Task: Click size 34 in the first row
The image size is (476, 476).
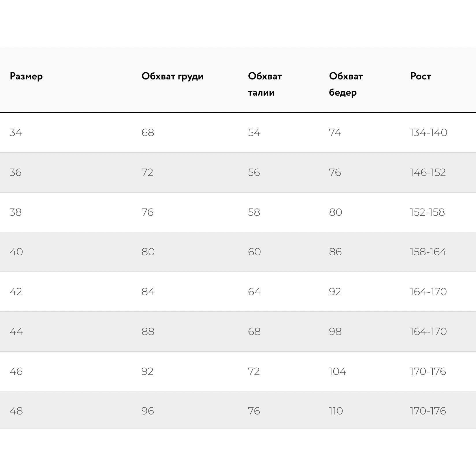Action: tap(16, 133)
